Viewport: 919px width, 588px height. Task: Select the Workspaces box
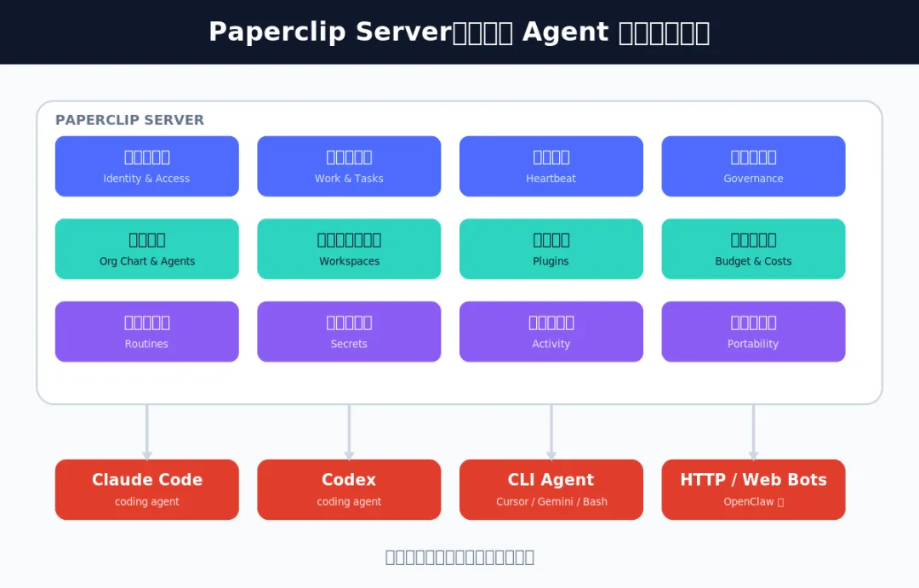pyautogui.click(x=349, y=249)
